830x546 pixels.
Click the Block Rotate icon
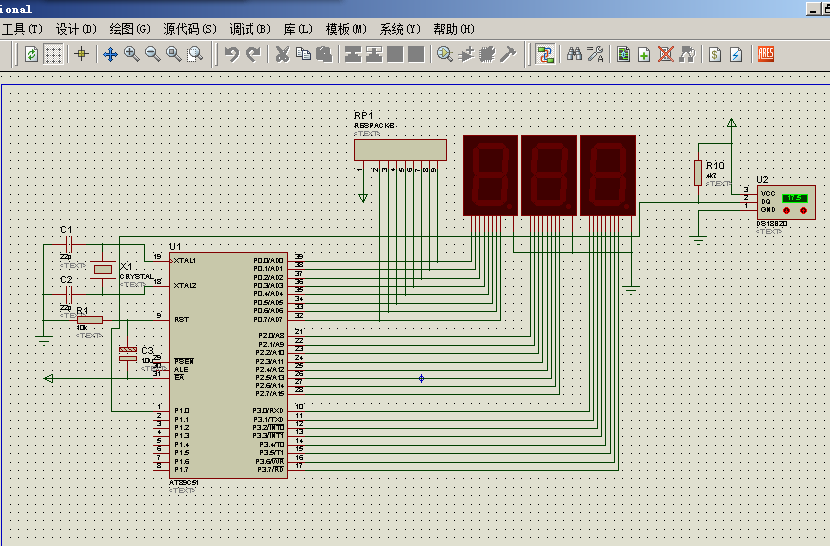[x=395, y=54]
